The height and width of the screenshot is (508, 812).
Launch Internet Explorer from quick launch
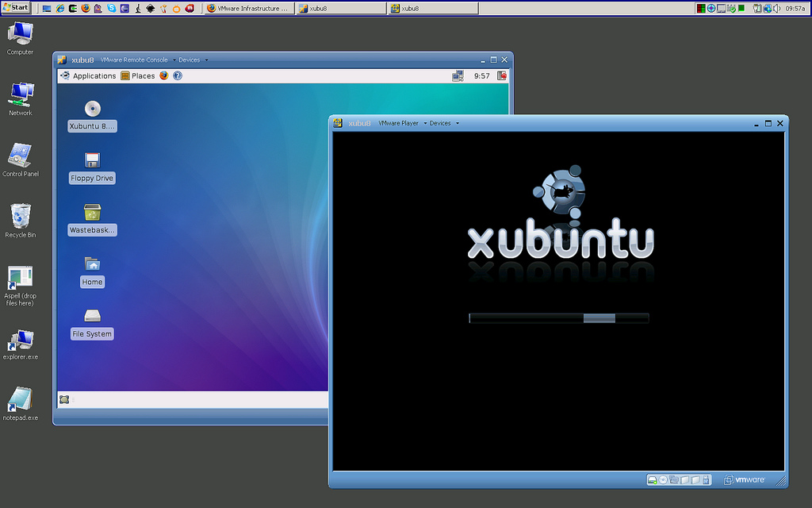60,8
